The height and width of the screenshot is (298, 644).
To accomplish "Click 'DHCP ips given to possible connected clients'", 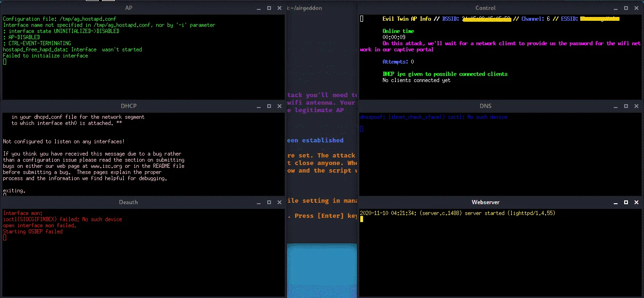I will pyautogui.click(x=445, y=74).
